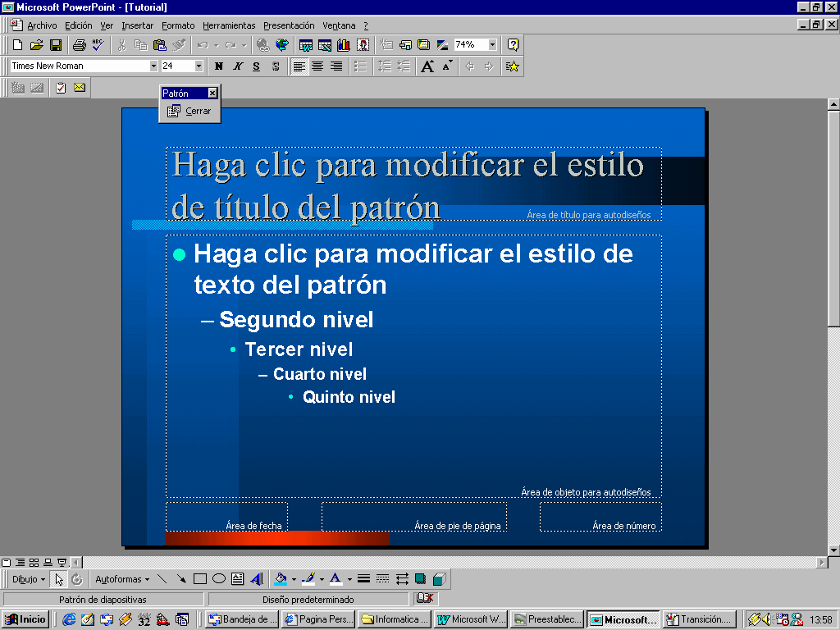Click the animation effects star icon
Screen dimensions: 840x630
[512, 66]
